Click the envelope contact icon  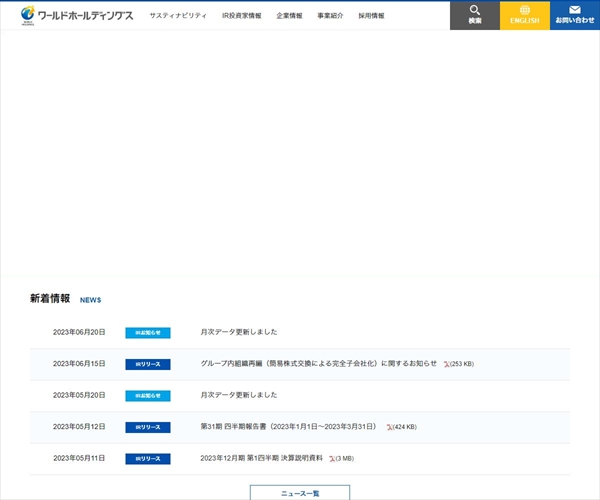point(575,10)
